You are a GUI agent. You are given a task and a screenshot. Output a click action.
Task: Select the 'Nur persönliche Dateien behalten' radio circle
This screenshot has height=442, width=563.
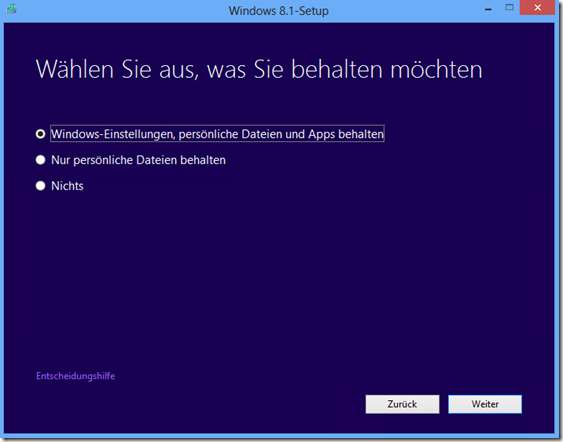41,160
